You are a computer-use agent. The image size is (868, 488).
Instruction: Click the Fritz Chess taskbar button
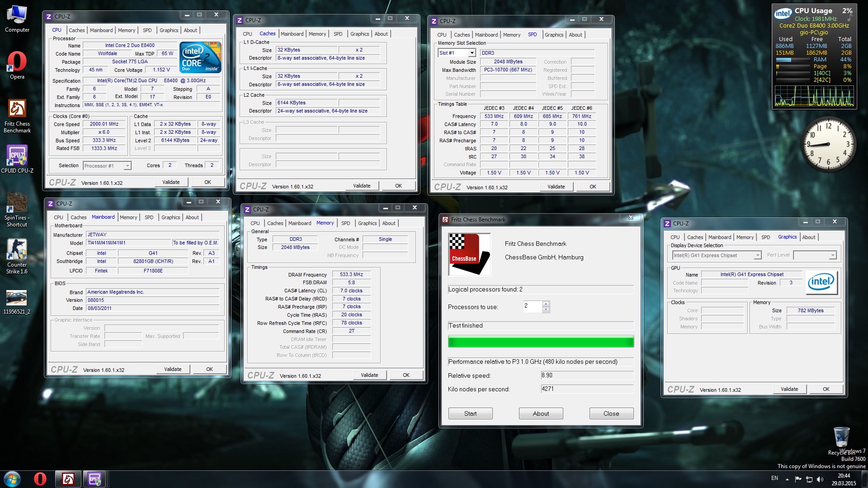tap(68, 479)
